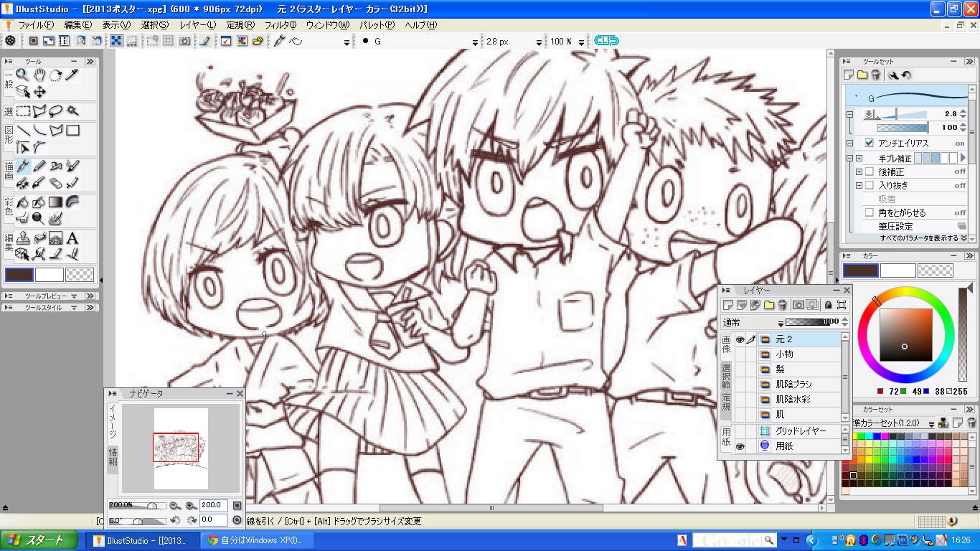The height and width of the screenshot is (551, 980).
Task: Open the Tool Set wrench settings icon
Action: pos(893,75)
